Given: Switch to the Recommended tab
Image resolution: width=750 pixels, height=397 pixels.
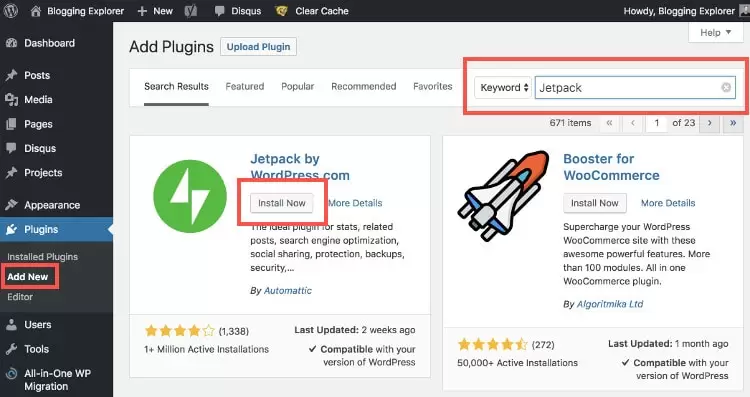Looking at the screenshot, I should click(364, 87).
